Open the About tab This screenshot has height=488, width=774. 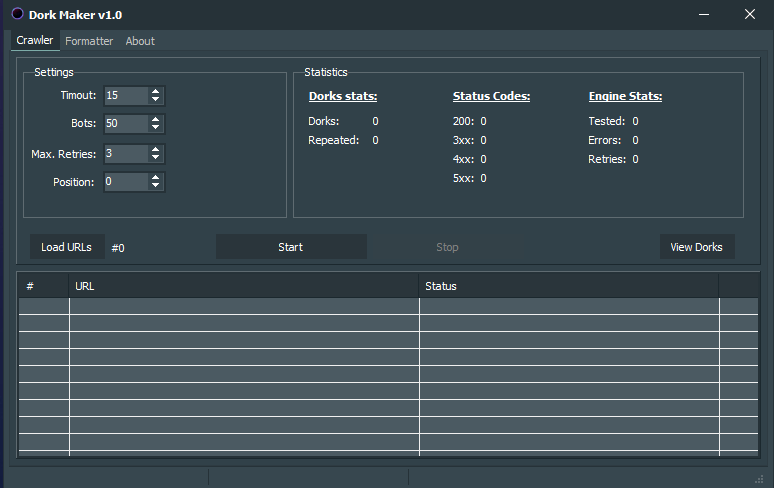click(140, 41)
